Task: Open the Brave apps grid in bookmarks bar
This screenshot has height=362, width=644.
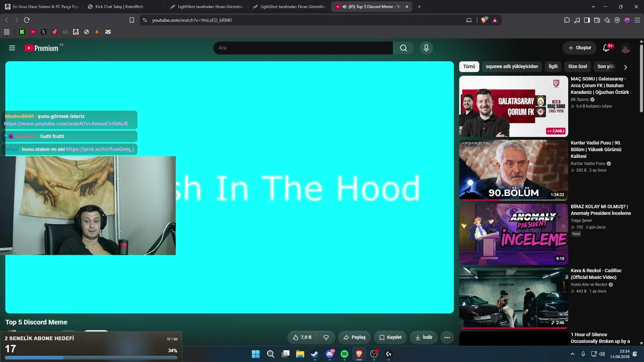Action: click(7, 32)
